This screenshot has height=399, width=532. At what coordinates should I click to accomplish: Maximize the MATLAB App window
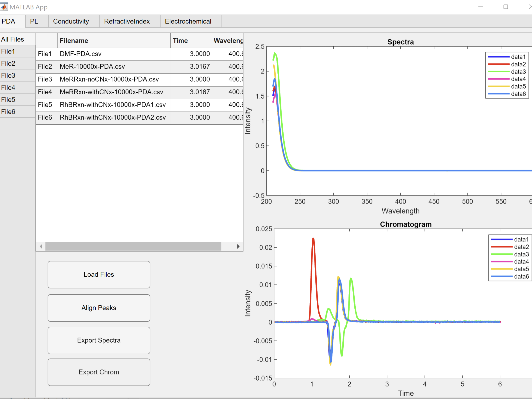[x=505, y=7]
